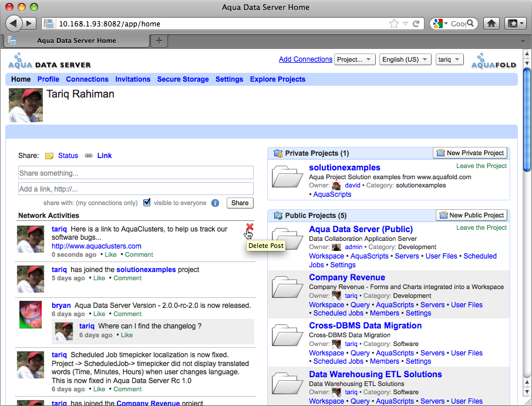Click the Add Connections link
Screen dimensions: 532x406
point(305,59)
